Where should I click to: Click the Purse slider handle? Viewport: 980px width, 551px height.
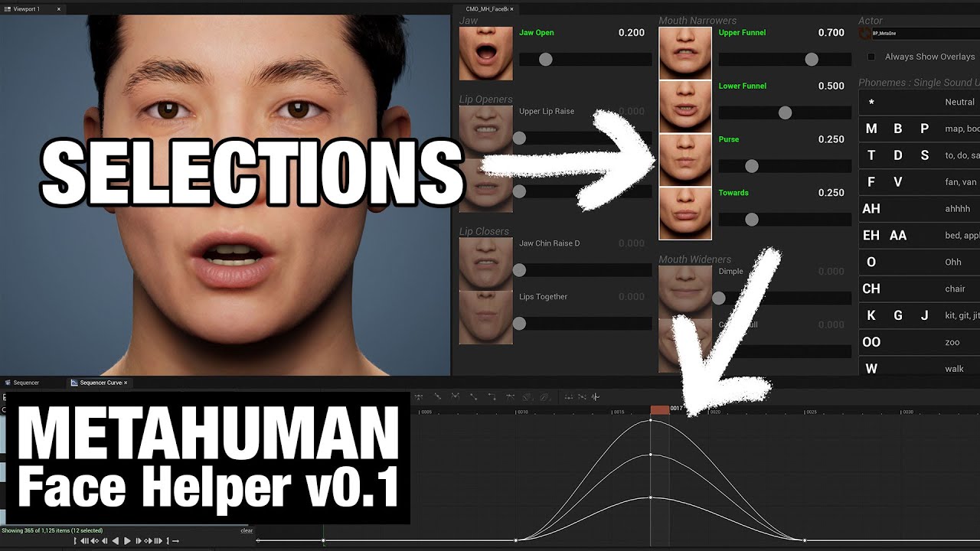pos(752,166)
